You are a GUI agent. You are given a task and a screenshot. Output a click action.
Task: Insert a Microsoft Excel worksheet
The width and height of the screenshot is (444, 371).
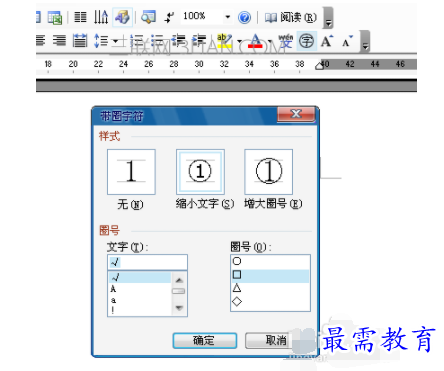coord(55,17)
